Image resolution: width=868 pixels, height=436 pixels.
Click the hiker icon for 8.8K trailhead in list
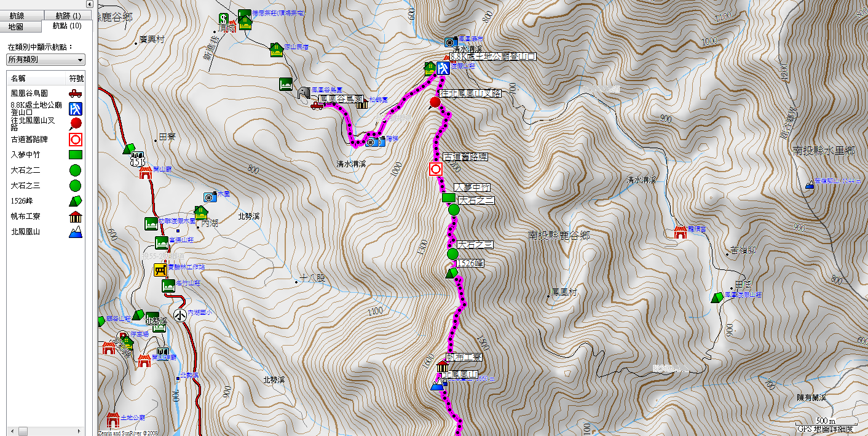[76, 109]
